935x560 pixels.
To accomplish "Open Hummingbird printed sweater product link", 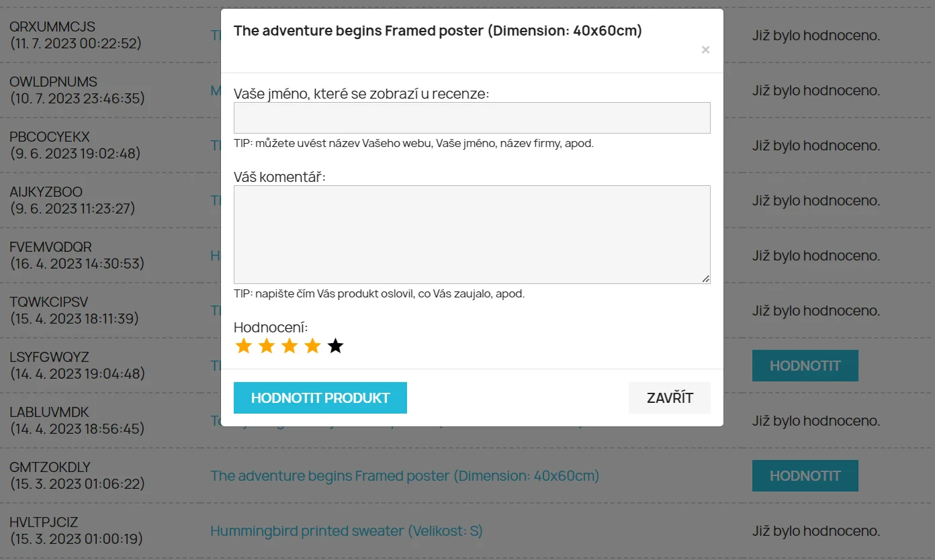I will [x=347, y=531].
